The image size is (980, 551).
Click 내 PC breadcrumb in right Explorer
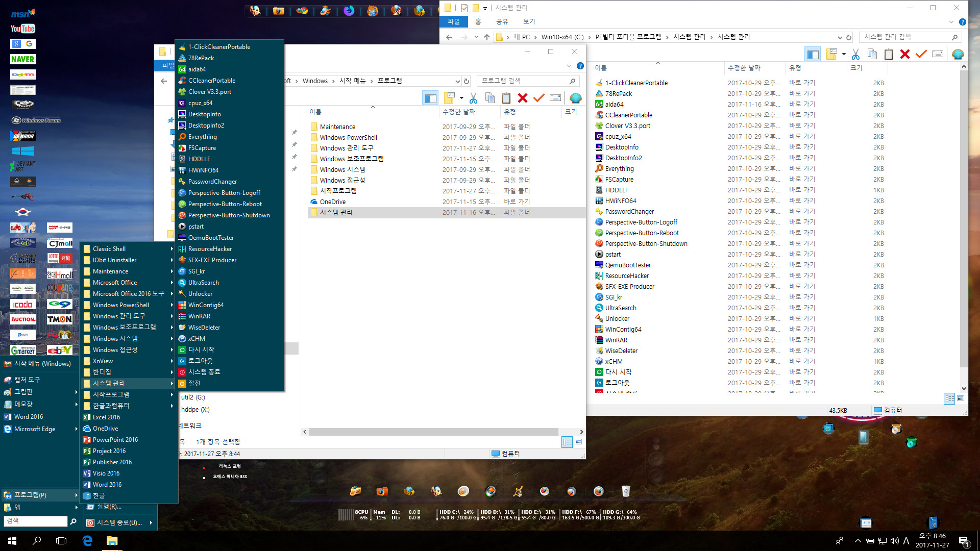[x=522, y=37]
